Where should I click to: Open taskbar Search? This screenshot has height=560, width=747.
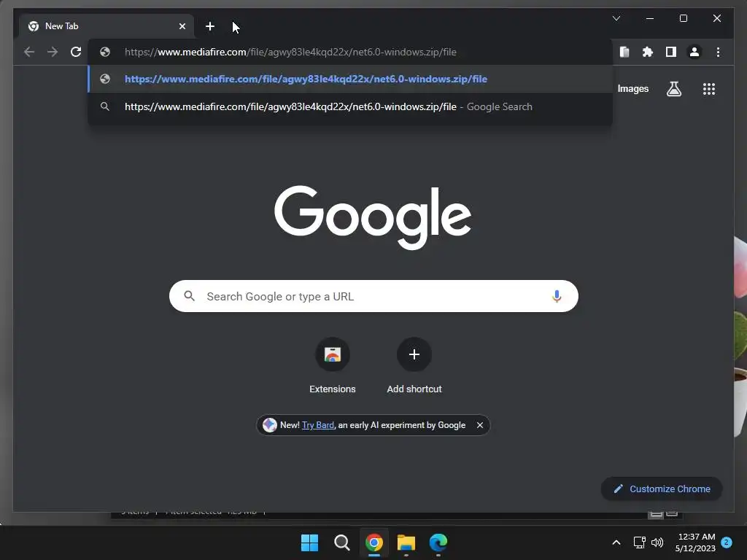pos(341,542)
